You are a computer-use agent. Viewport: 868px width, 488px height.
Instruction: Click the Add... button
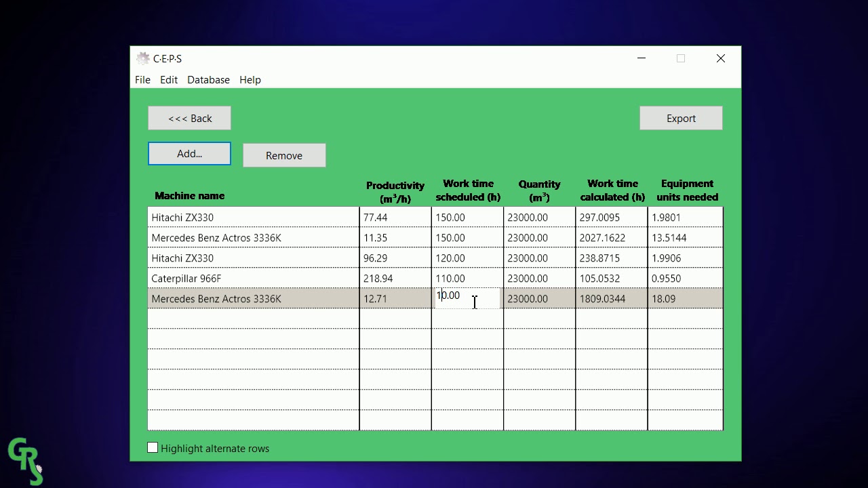tap(189, 154)
